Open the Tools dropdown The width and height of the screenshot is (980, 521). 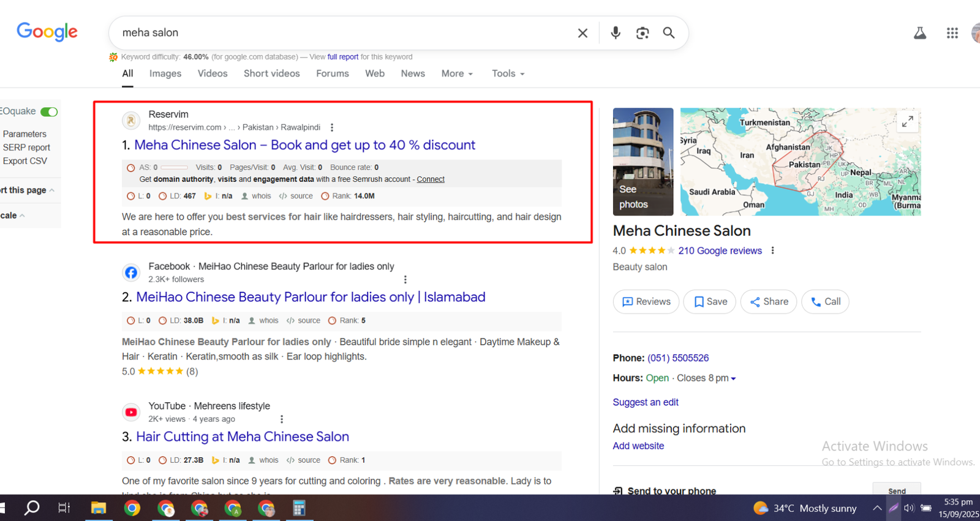508,73
